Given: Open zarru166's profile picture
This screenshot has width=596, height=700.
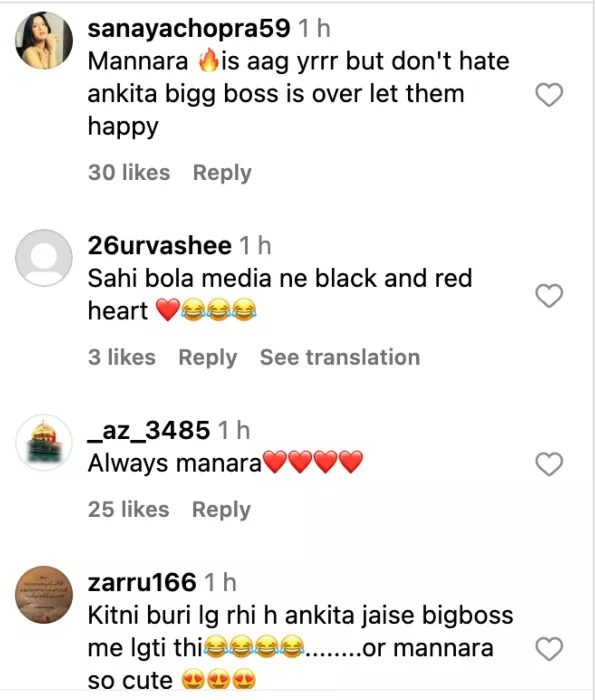Looking at the screenshot, I should tap(44, 595).
